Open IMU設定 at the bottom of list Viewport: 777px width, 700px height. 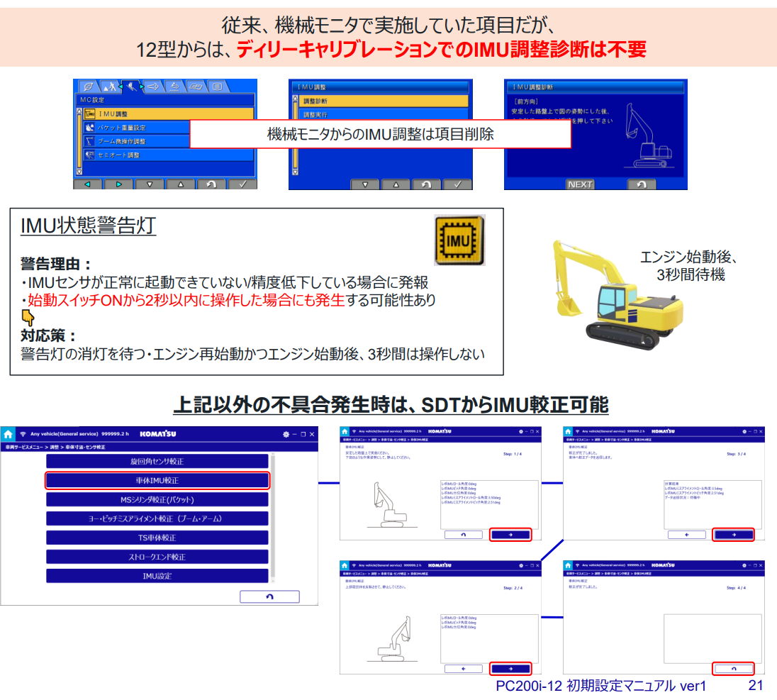[x=157, y=576]
